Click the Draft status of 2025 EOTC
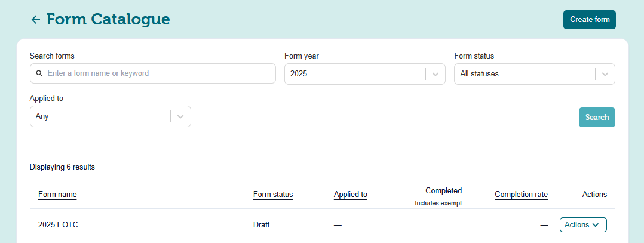 [x=262, y=225]
